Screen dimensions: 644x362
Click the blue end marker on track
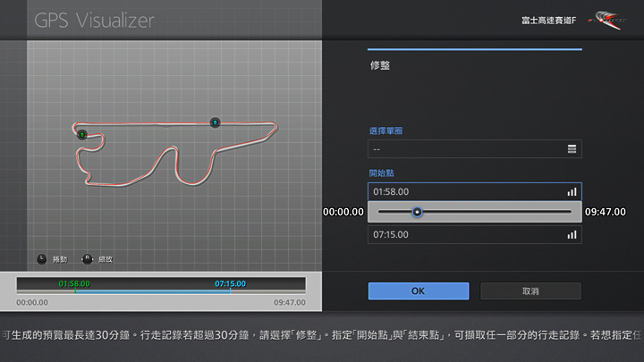click(215, 122)
